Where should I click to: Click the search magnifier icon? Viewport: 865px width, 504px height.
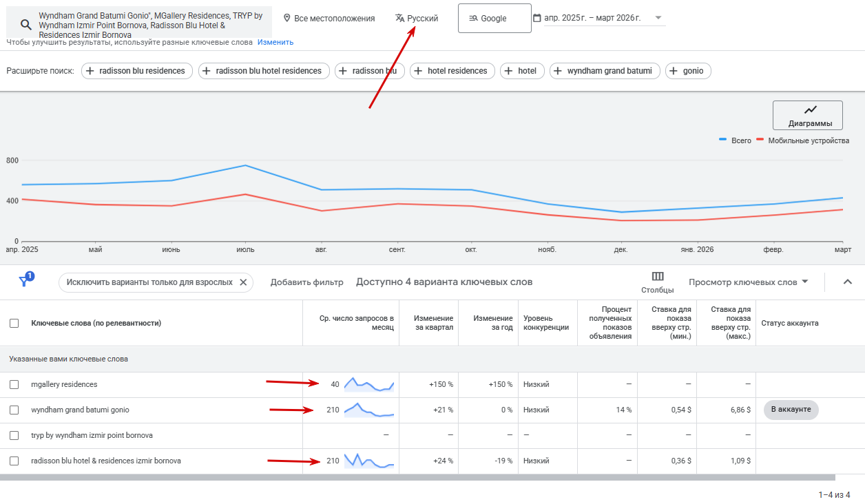pos(25,24)
